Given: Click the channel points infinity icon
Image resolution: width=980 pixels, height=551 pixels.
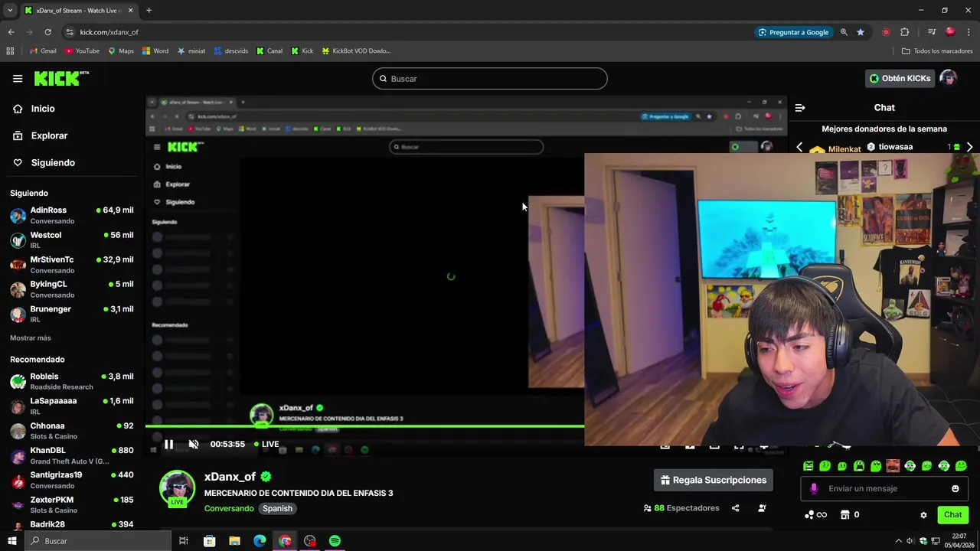Looking at the screenshot, I should click(x=816, y=515).
